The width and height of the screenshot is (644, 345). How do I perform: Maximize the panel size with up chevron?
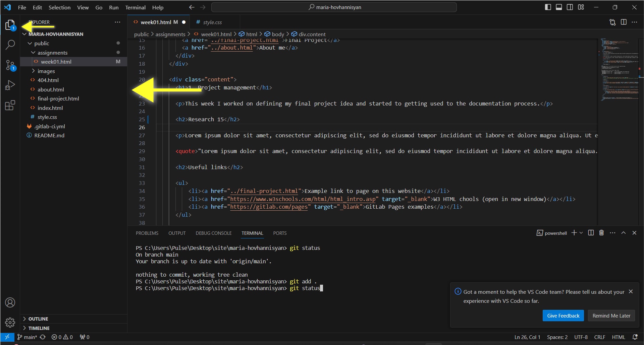click(x=624, y=233)
